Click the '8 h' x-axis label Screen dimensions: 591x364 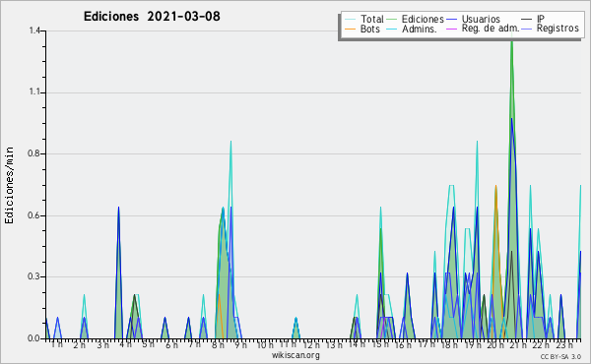click(218, 344)
